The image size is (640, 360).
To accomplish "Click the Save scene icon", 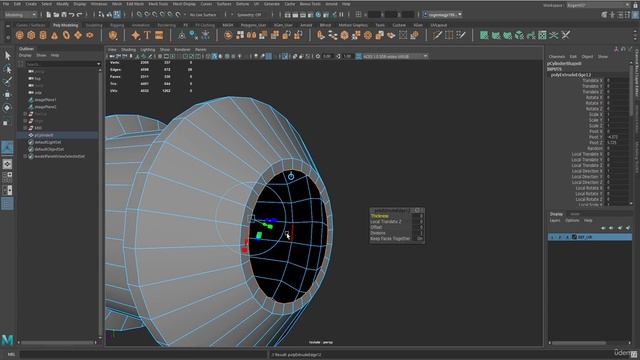I will click(64, 15).
